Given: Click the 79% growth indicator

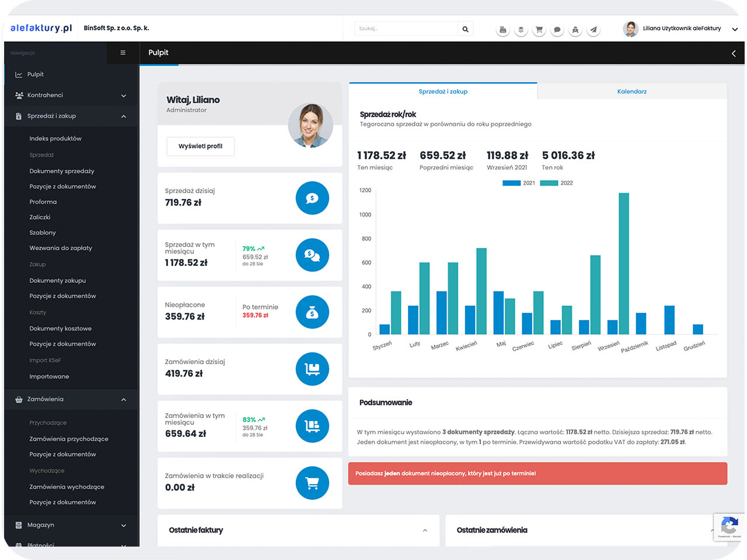Looking at the screenshot, I should click(x=253, y=249).
